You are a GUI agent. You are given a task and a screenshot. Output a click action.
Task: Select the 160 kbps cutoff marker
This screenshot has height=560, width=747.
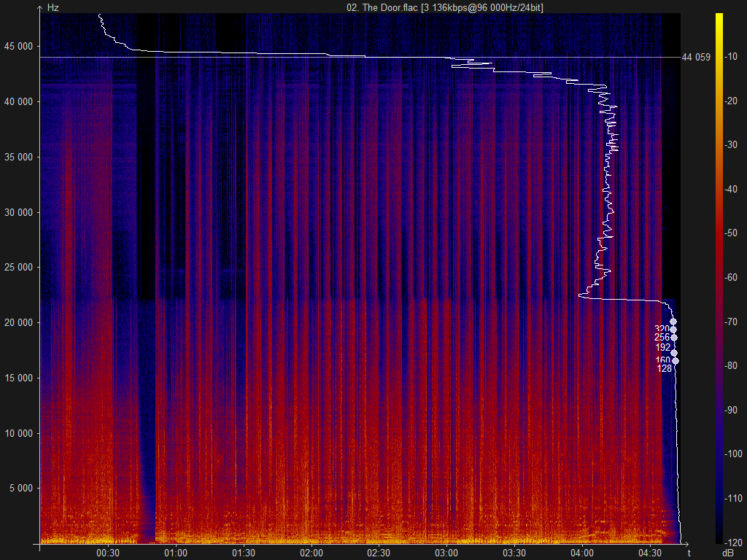coord(675,361)
